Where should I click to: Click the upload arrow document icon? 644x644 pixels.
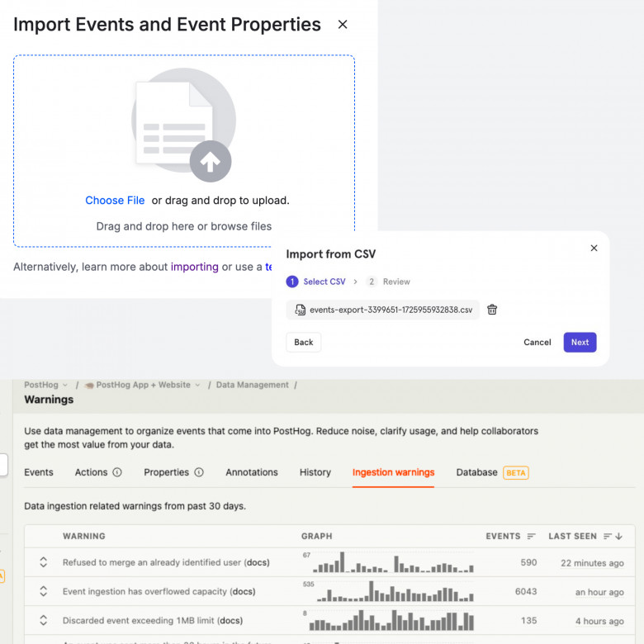(x=183, y=125)
